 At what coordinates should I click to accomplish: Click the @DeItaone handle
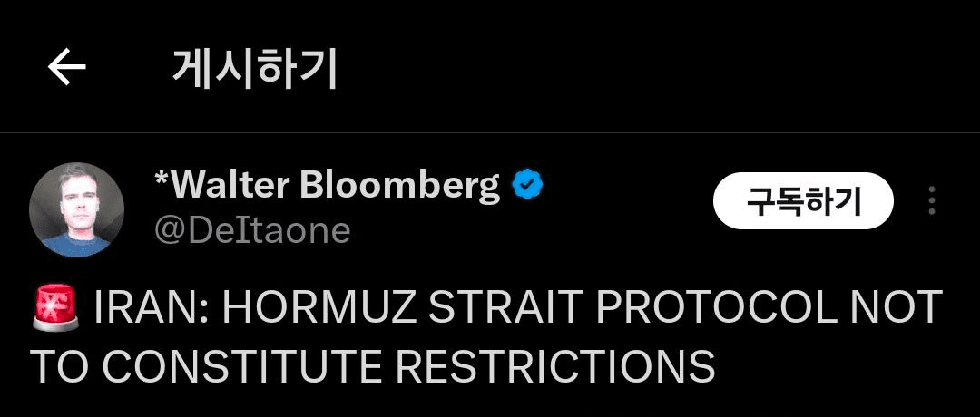pos(251,230)
